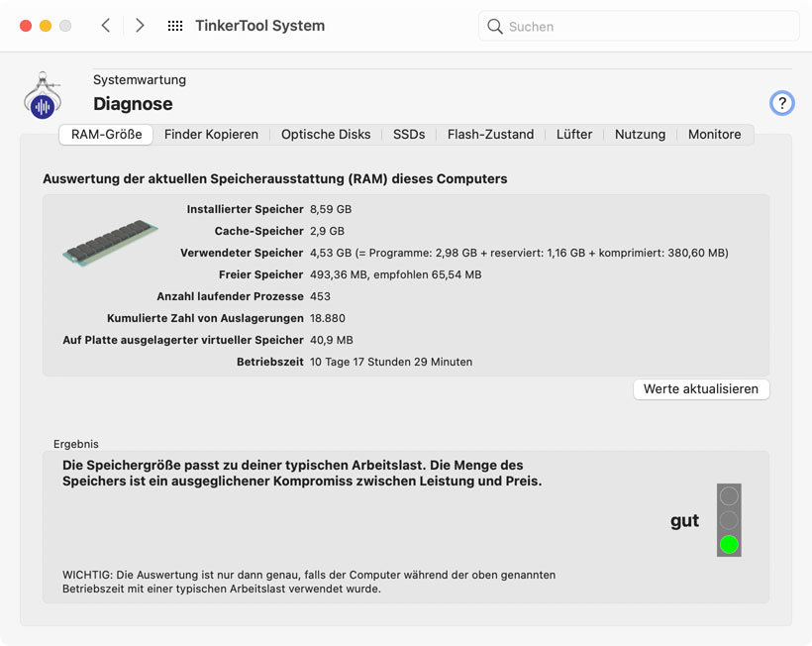812x646 pixels.
Task: Click the WICHTIG note text
Action: click(309, 582)
